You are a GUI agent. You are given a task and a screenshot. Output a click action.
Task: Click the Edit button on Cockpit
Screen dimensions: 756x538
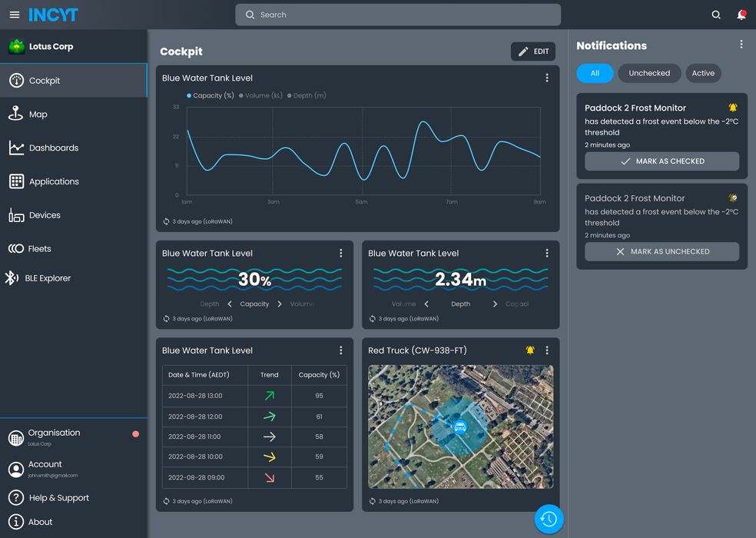[533, 51]
